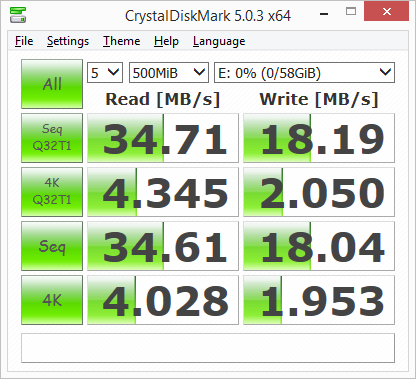Image resolution: width=416 pixels, height=379 pixels.
Task: Click the Seq read result 34.61
Action: click(x=163, y=246)
